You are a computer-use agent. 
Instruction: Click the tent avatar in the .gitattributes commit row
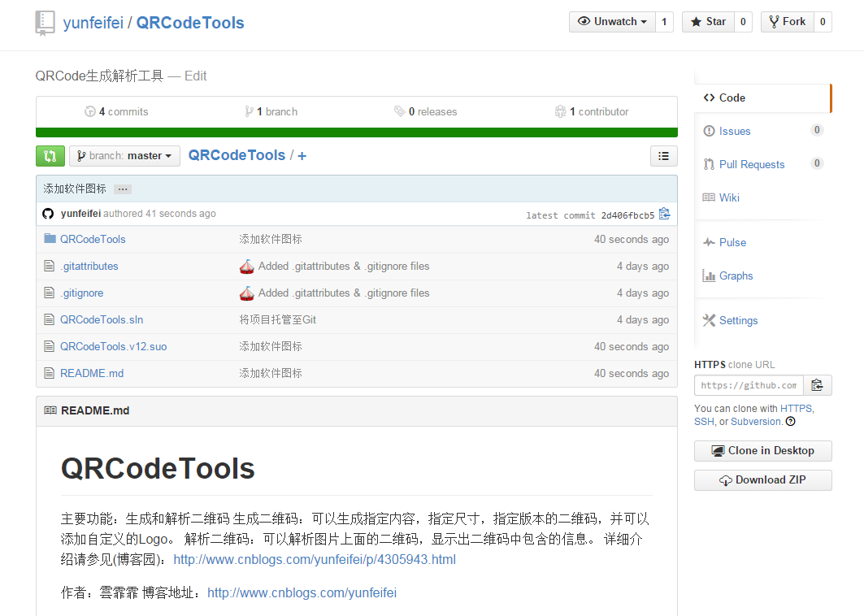[x=247, y=267]
